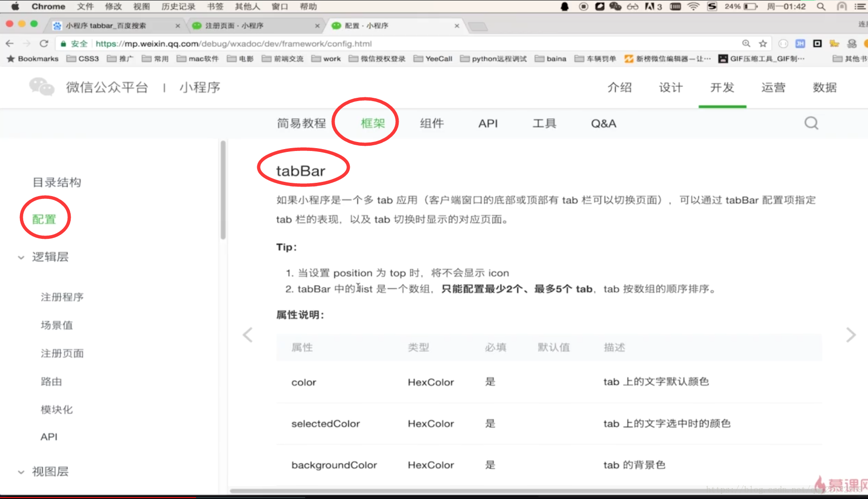Open Spotlight search in menu bar

pyautogui.click(x=821, y=6)
